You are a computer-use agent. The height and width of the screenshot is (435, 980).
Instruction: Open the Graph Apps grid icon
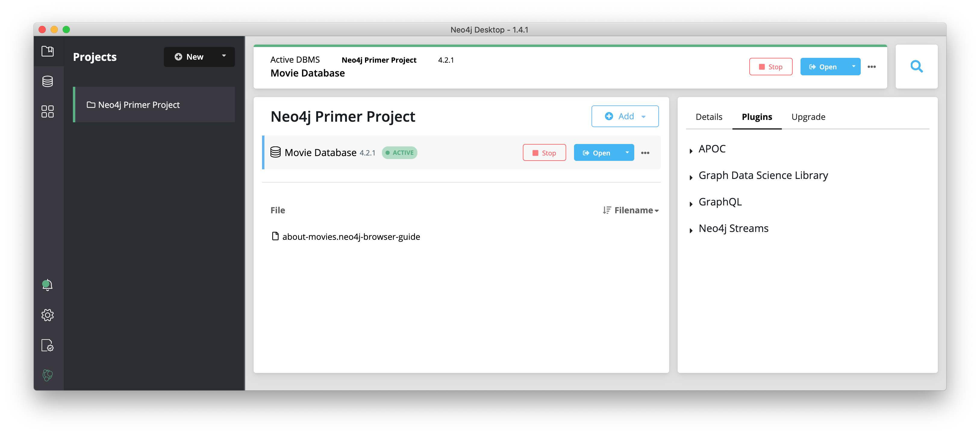click(48, 111)
